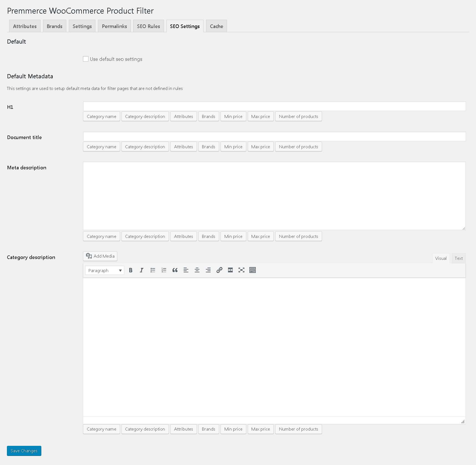The width and height of the screenshot is (476, 465).
Task: Insert Min price variable under H1
Action: point(233,116)
